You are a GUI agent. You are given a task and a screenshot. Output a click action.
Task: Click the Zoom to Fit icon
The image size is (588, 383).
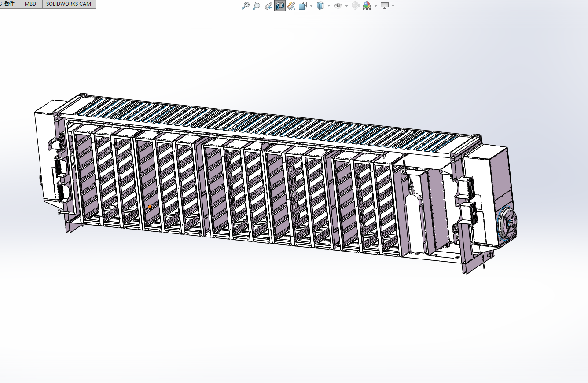pos(246,6)
